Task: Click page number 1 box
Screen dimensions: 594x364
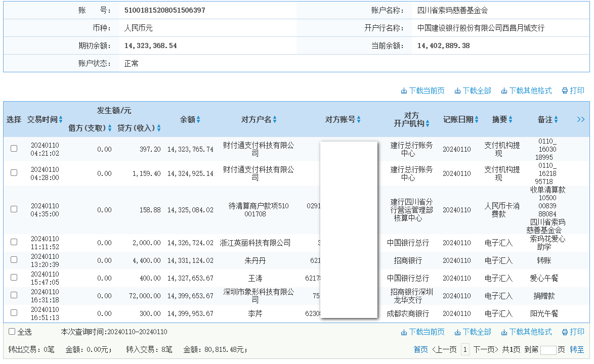Action: point(465,350)
